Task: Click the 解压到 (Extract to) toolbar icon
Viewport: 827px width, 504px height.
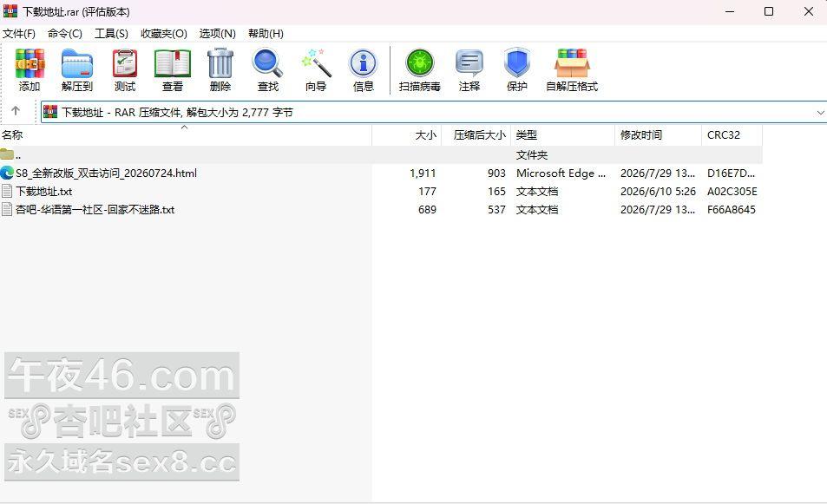Action: point(77,62)
